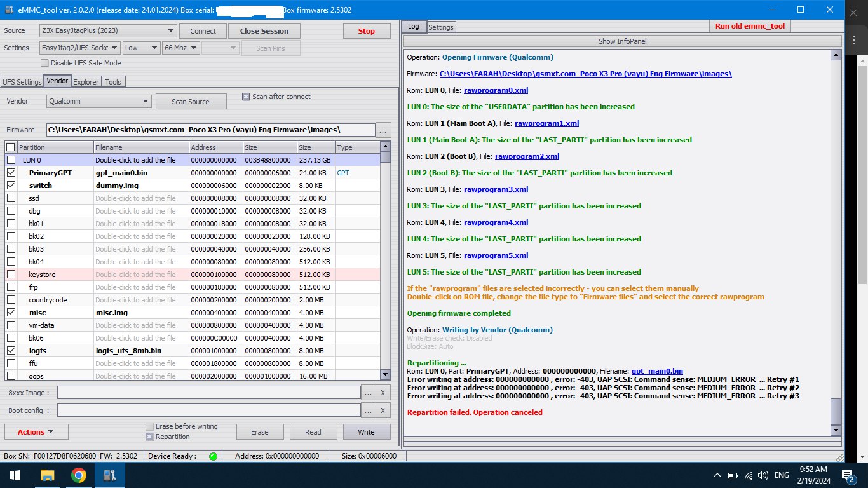
Task: Sort by the Address column header
Action: click(x=215, y=147)
